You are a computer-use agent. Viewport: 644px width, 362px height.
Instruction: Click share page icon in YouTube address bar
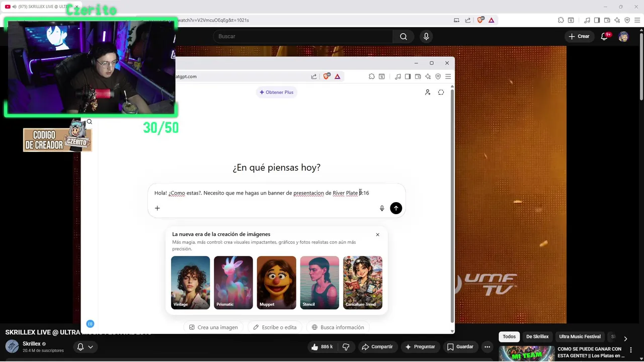pos(468,20)
